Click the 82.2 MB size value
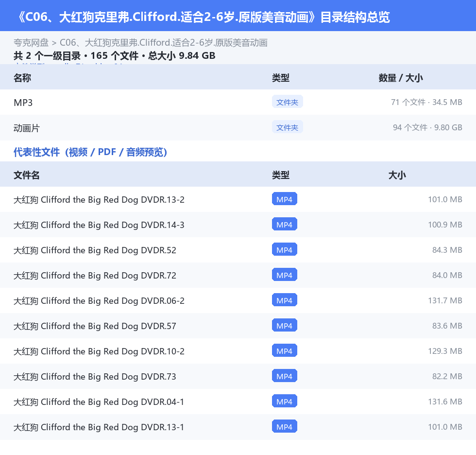This screenshot has width=476, height=455. click(x=447, y=376)
